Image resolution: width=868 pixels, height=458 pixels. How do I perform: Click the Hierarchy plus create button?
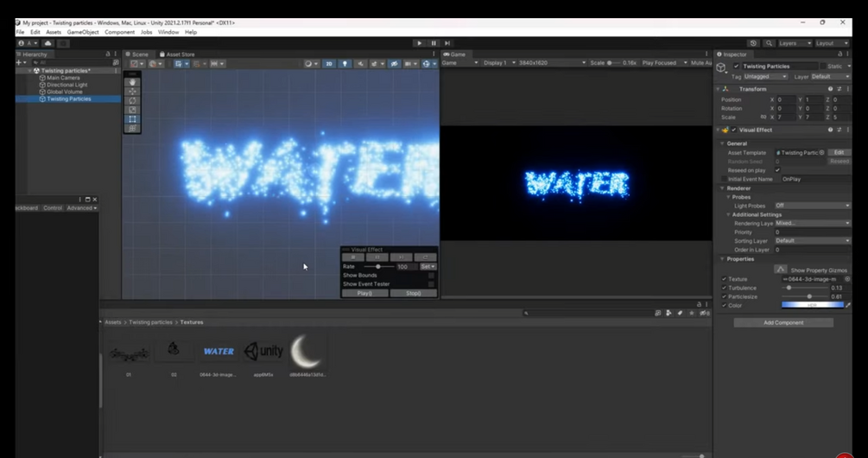(21, 62)
